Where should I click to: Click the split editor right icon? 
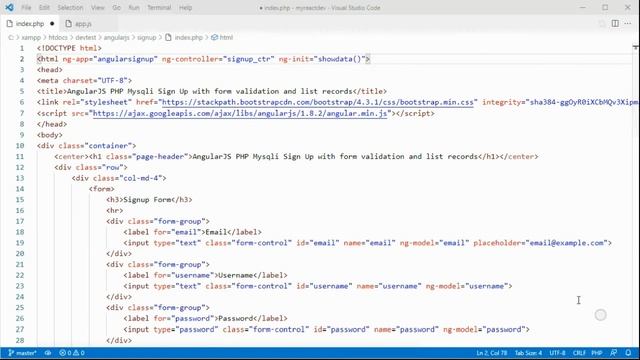(615, 23)
